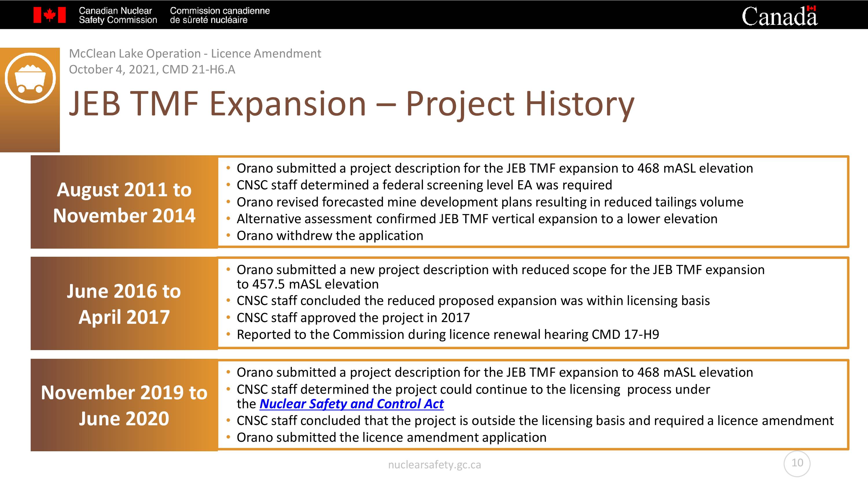
Task: Click 'project is outside the licensing basis' bullet
Action: coord(535,421)
